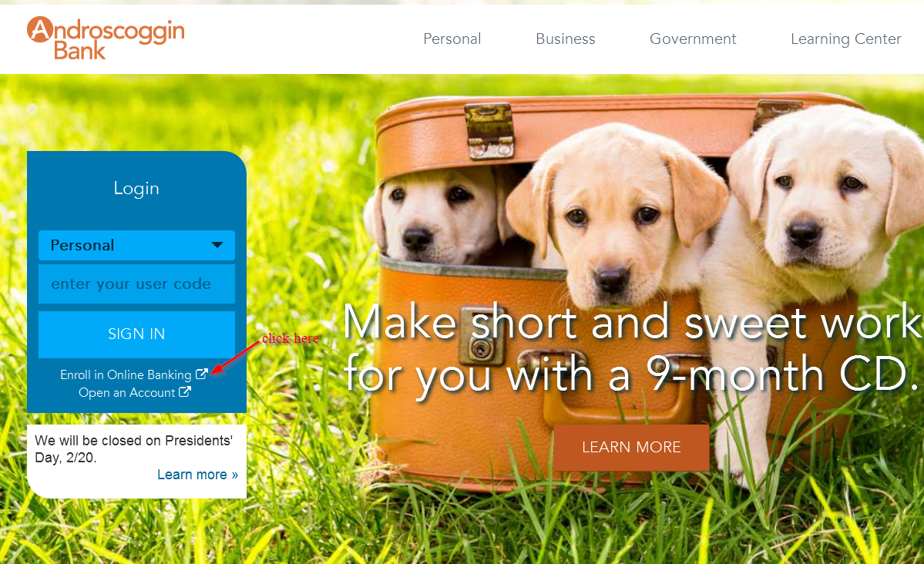Follow the Open an Account link

(126, 392)
